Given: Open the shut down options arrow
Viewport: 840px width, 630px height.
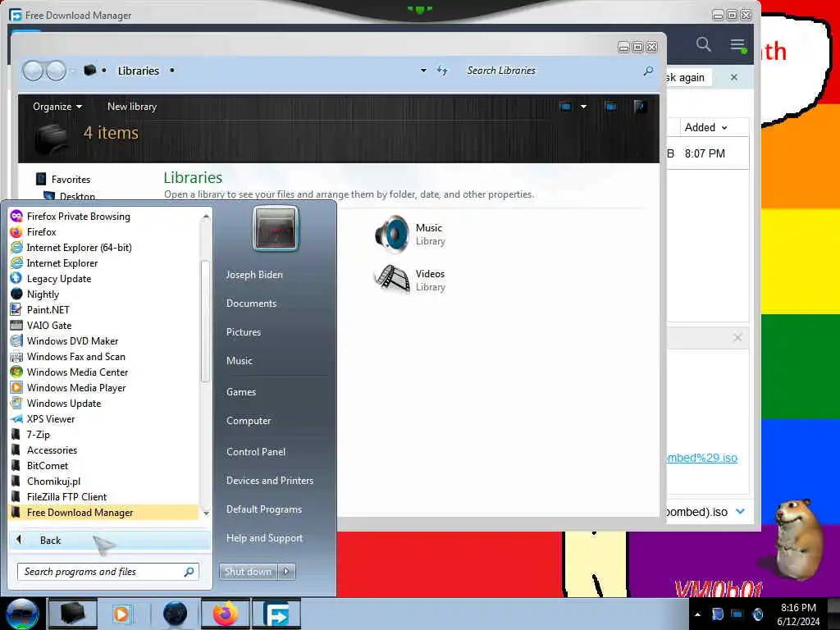Looking at the screenshot, I should point(286,572).
